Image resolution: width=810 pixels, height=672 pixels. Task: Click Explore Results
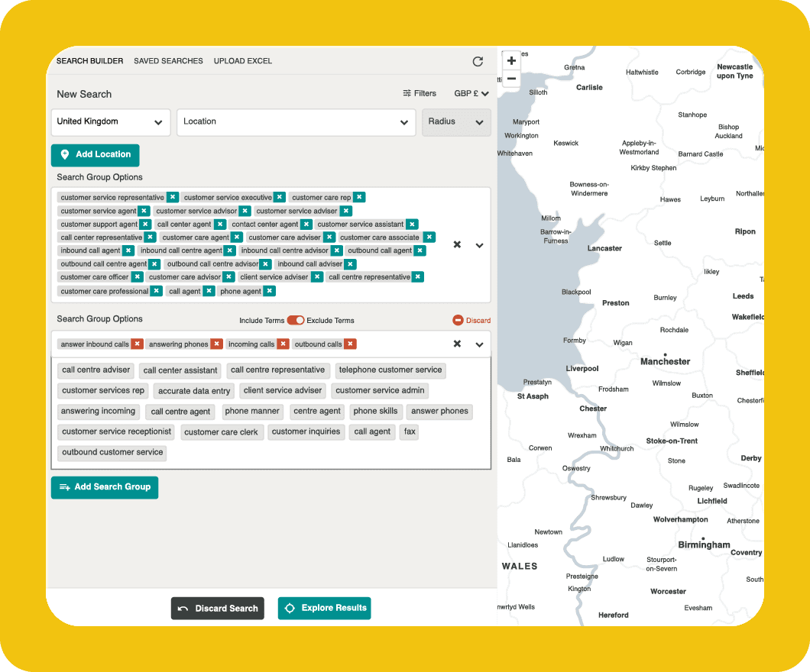(x=325, y=608)
